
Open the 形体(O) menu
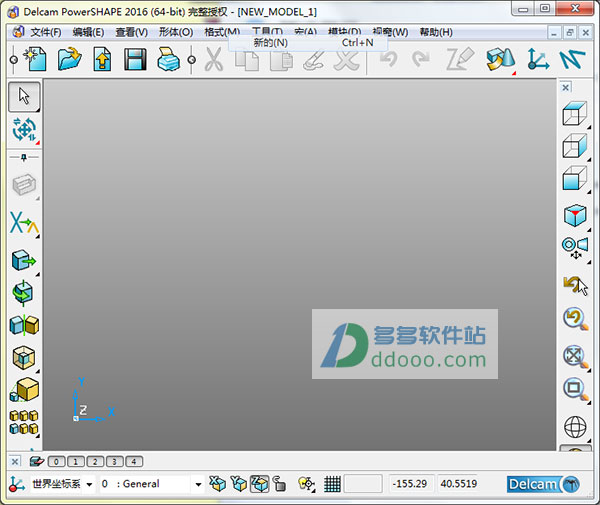(176, 32)
